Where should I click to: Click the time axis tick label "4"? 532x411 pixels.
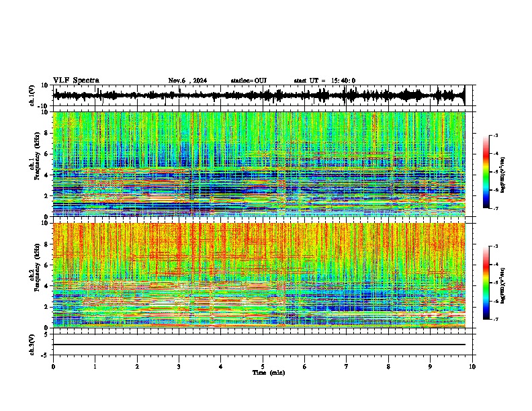(x=220, y=367)
